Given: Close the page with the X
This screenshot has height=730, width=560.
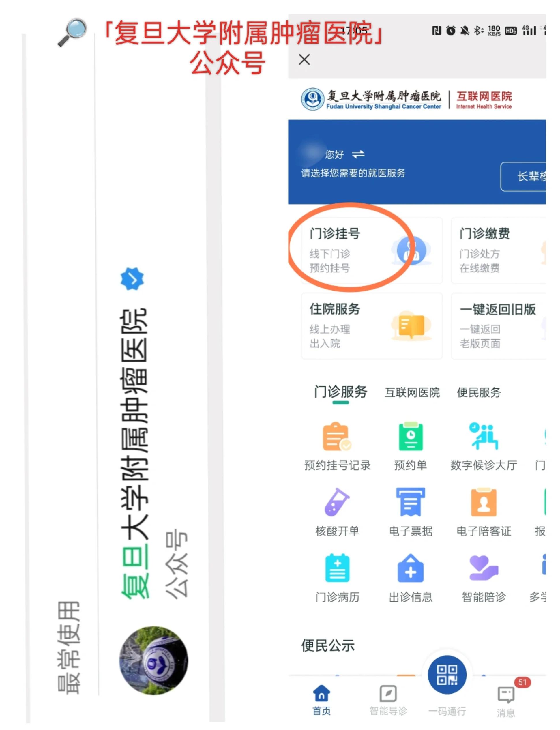Looking at the screenshot, I should [x=304, y=60].
